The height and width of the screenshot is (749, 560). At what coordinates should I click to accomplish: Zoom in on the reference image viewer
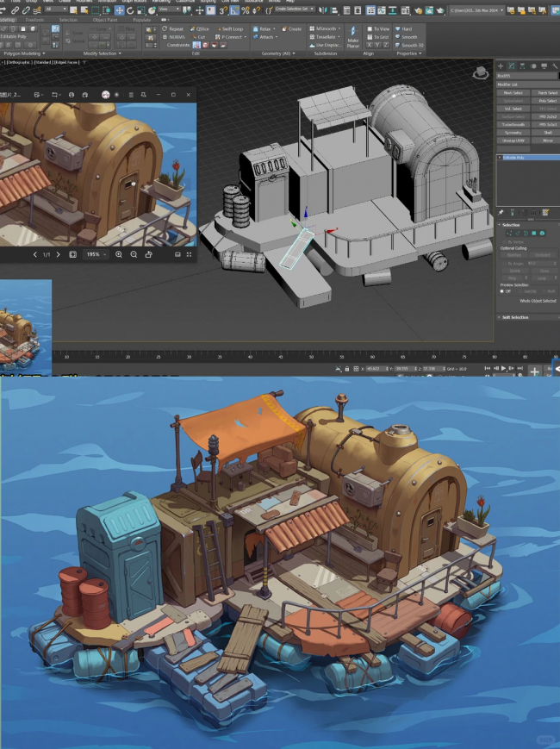tap(119, 254)
